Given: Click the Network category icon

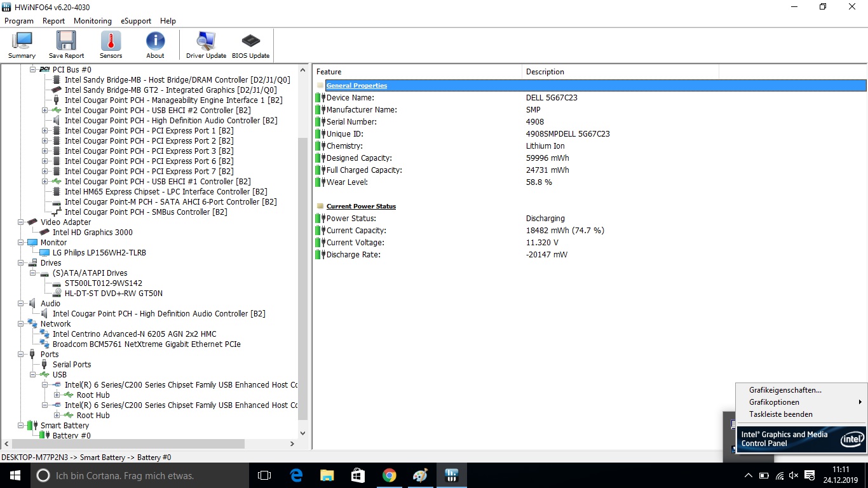Looking at the screenshot, I should pos(32,323).
